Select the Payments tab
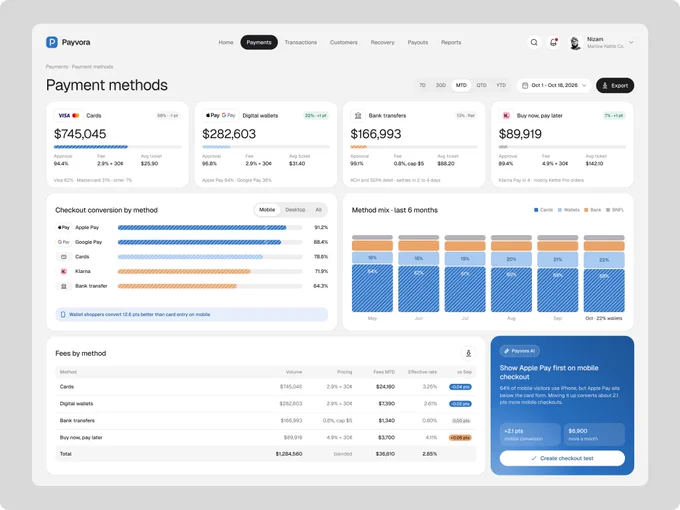680x510 pixels. [259, 42]
